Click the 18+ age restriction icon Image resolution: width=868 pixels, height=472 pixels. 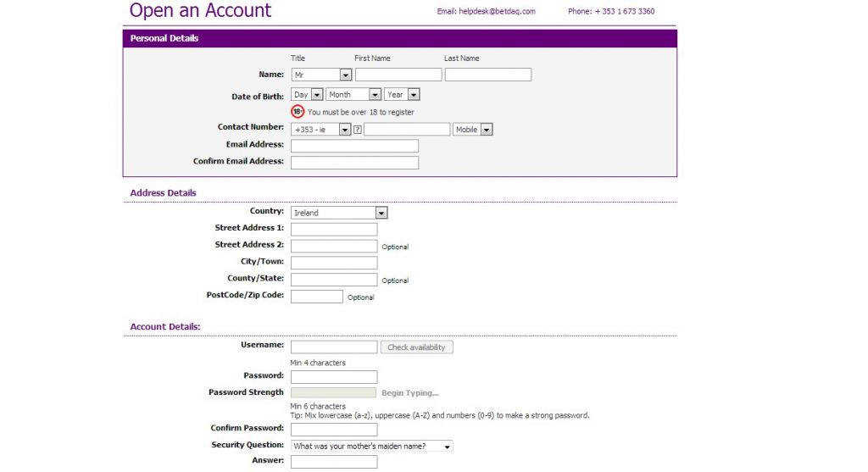[297, 111]
